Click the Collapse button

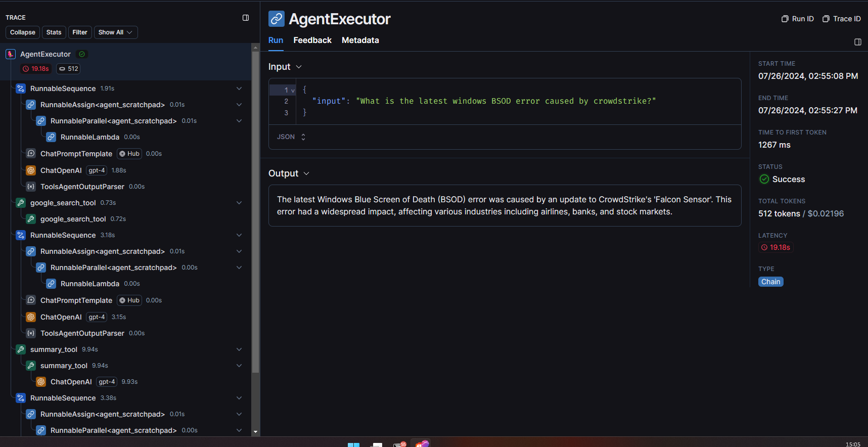point(23,32)
